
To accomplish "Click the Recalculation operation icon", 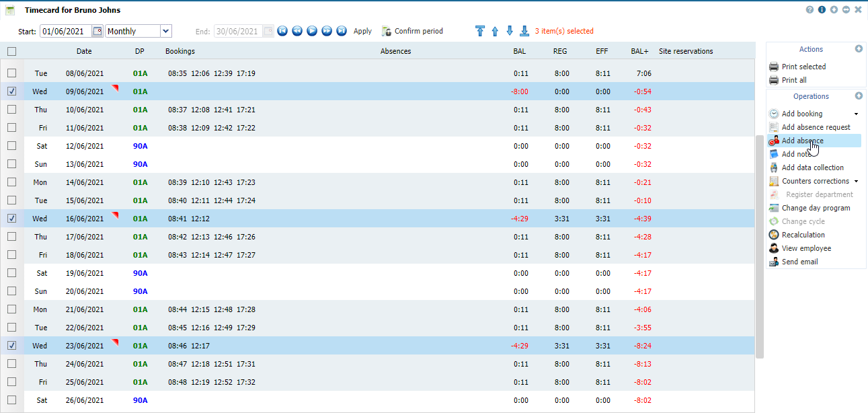I will tap(774, 235).
